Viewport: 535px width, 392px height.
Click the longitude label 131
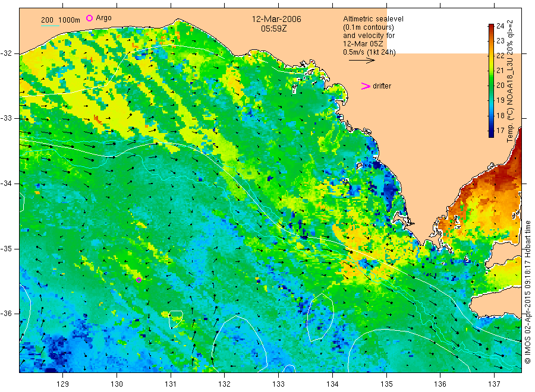171,384
